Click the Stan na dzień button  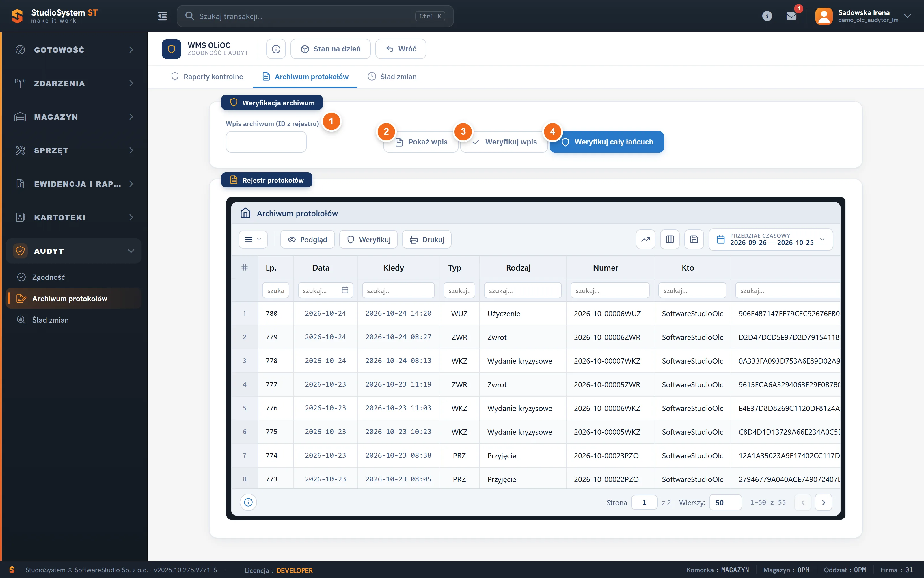tap(330, 49)
